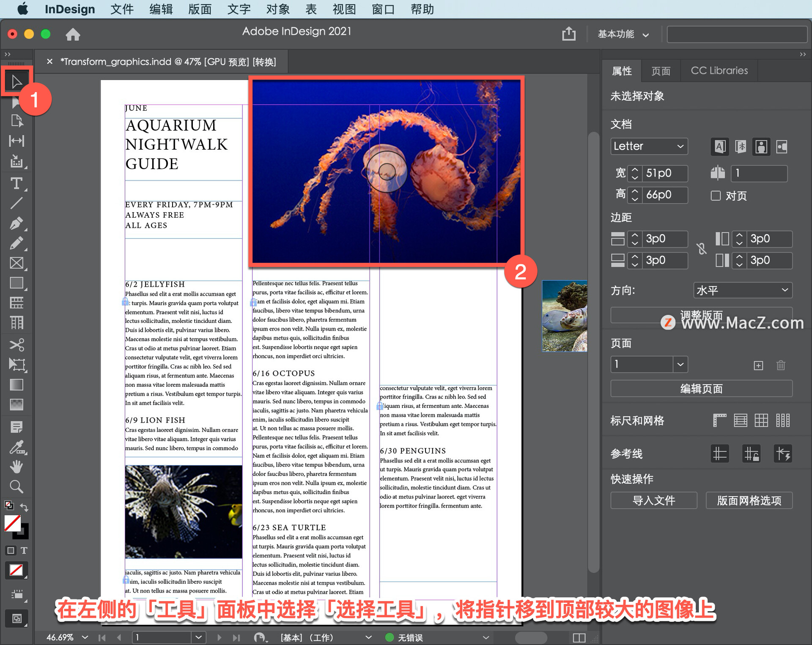Click the Eyedropper tool
The width and height of the screenshot is (812, 645).
[16, 447]
